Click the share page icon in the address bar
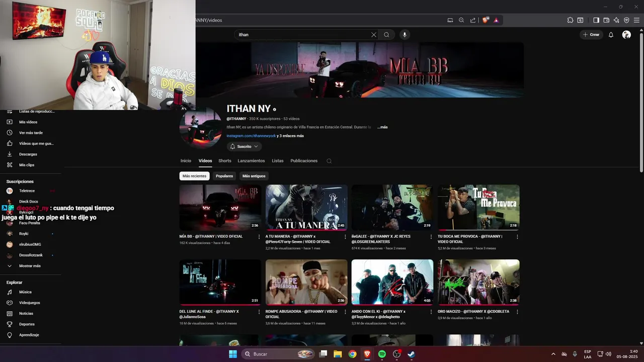The image size is (644, 362). (x=473, y=20)
